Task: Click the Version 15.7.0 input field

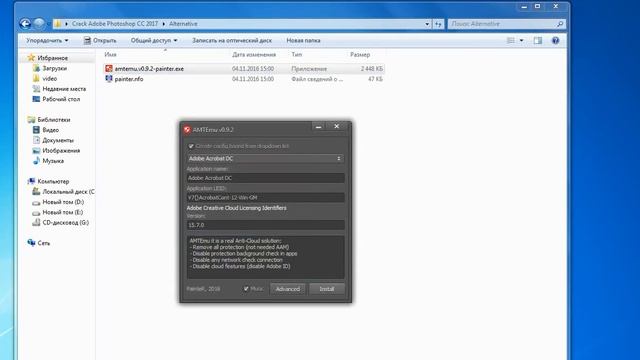Action: coord(265,225)
